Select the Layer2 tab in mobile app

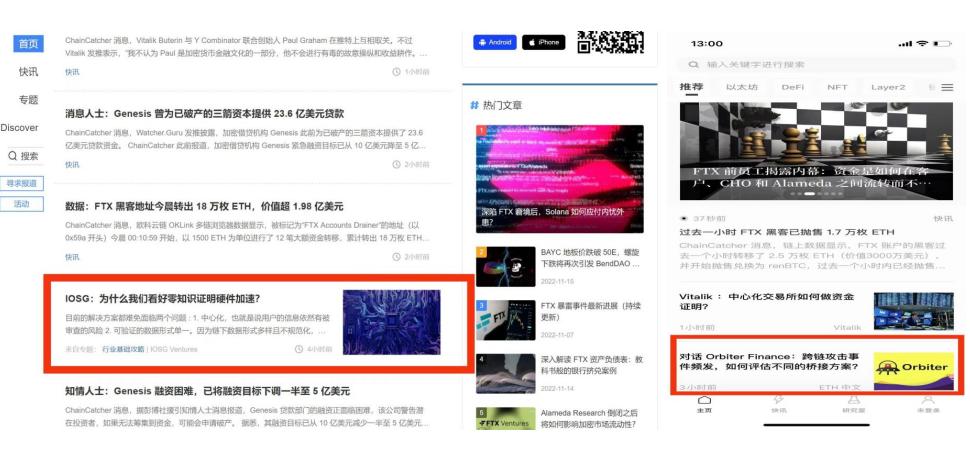click(x=887, y=88)
